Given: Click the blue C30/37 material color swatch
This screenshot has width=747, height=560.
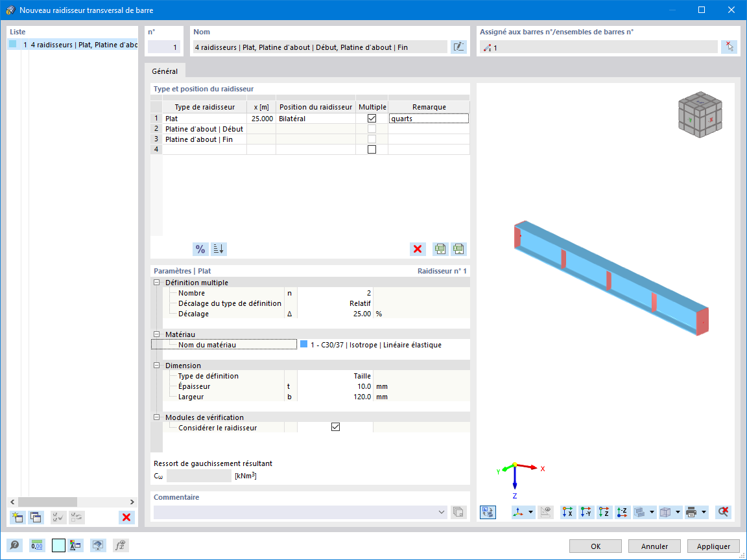Looking at the screenshot, I should [x=303, y=344].
